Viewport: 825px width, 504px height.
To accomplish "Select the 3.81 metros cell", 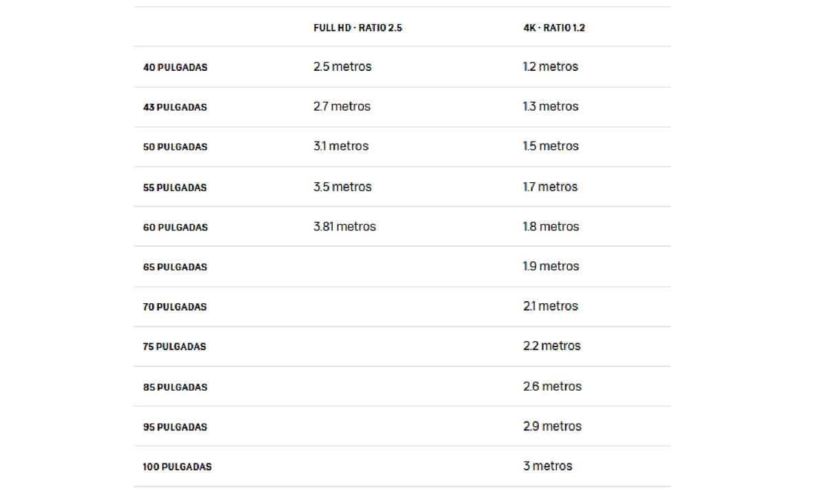I will 344,226.
